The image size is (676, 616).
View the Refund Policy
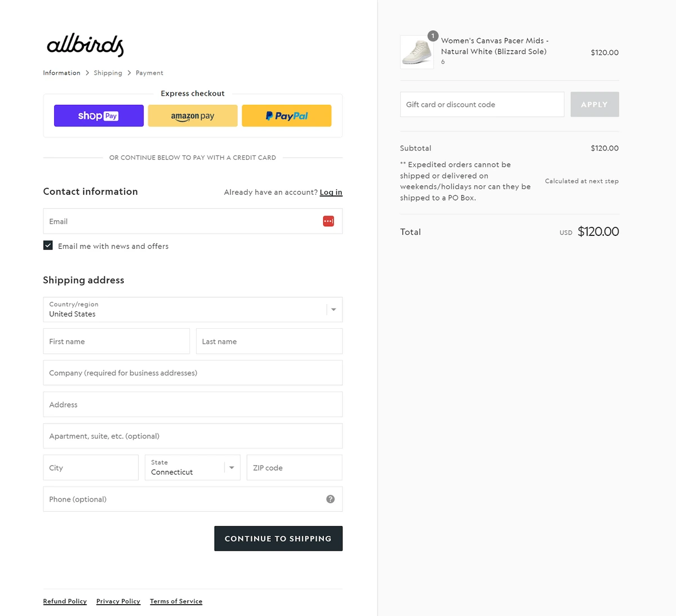[x=65, y=601]
